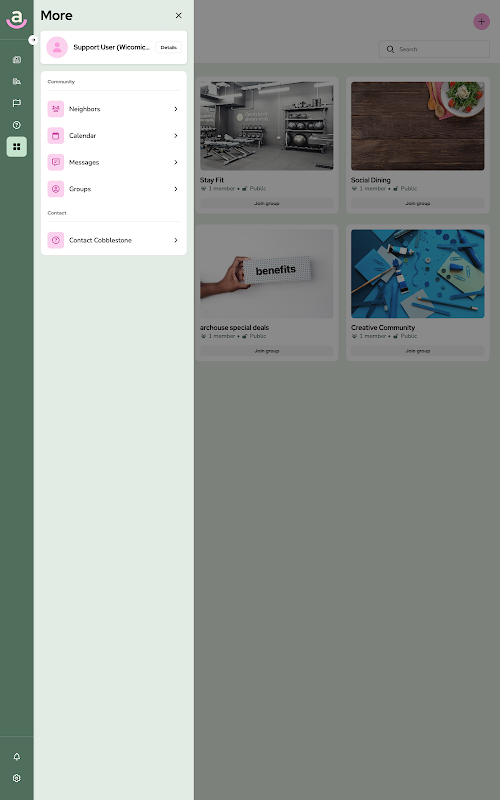This screenshot has height=800, width=500.
Task: Click the building icon in sidebar
Action: click(x=16, y=81)
